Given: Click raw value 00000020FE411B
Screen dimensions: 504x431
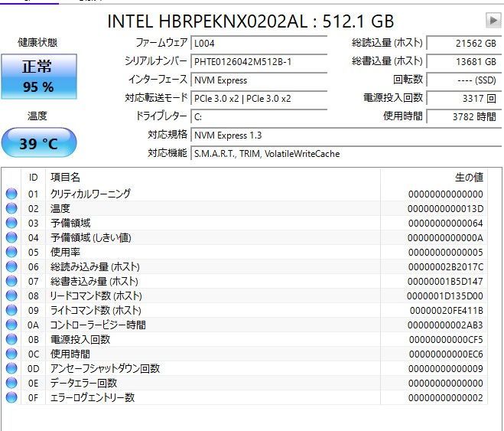Looking at the screenshot, I should pos(447,311).
